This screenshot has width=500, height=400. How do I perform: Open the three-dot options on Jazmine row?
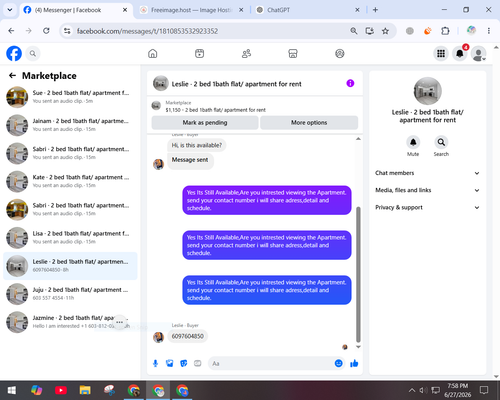[x=119, y=322]
